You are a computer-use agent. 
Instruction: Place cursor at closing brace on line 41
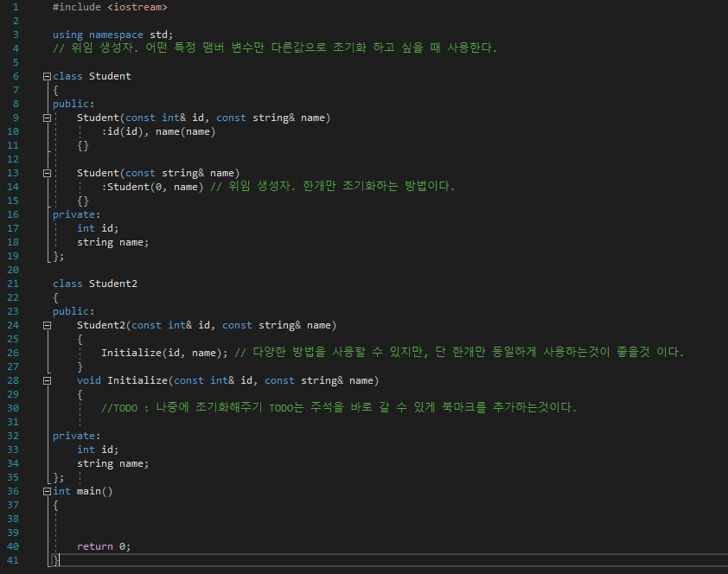tap(55, 560)
